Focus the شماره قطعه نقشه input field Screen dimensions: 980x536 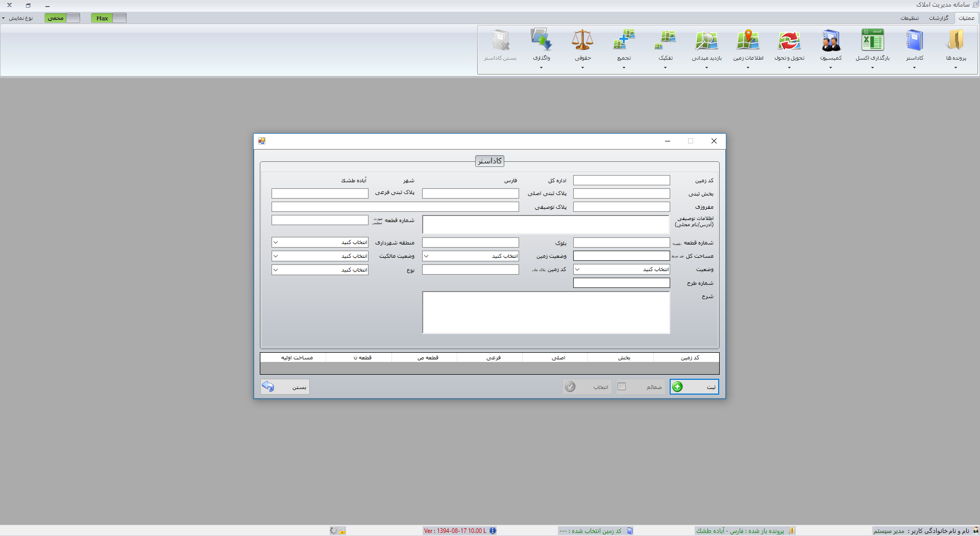[622, 242]
